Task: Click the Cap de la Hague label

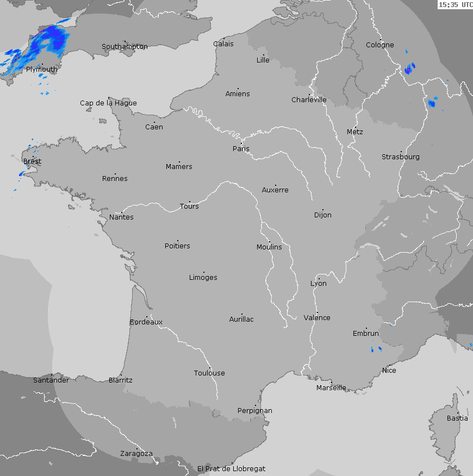Action: pos(108,103)
